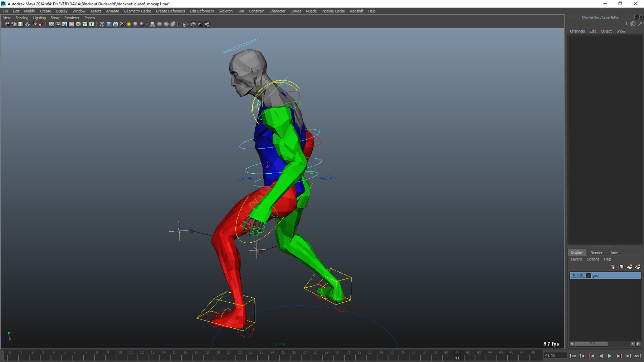The width and height of the screenshot is (644, 362).
Task: Open the Layers menu in Layer Editor
Action: point(576,259)
